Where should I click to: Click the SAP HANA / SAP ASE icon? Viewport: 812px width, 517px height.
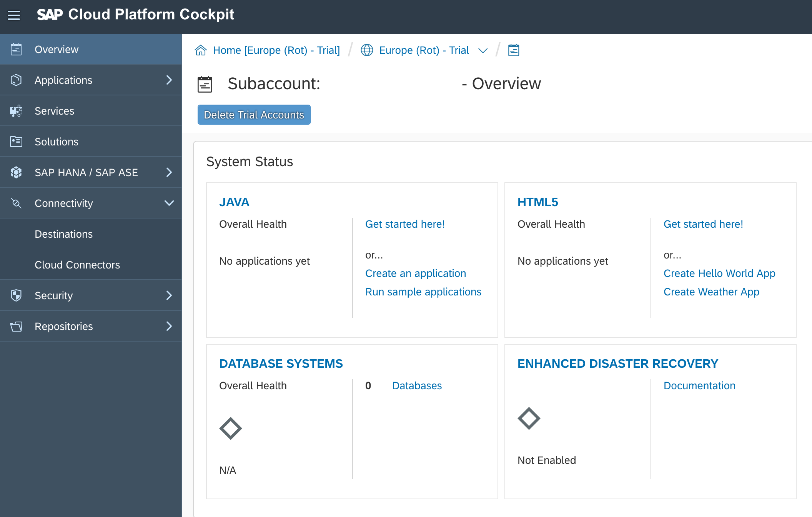point(16,172)
